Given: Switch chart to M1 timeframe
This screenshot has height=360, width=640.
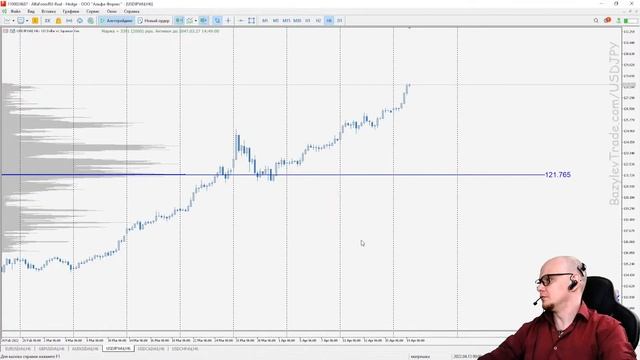Looking at the screenshot, I should click(x=265, y=20).
